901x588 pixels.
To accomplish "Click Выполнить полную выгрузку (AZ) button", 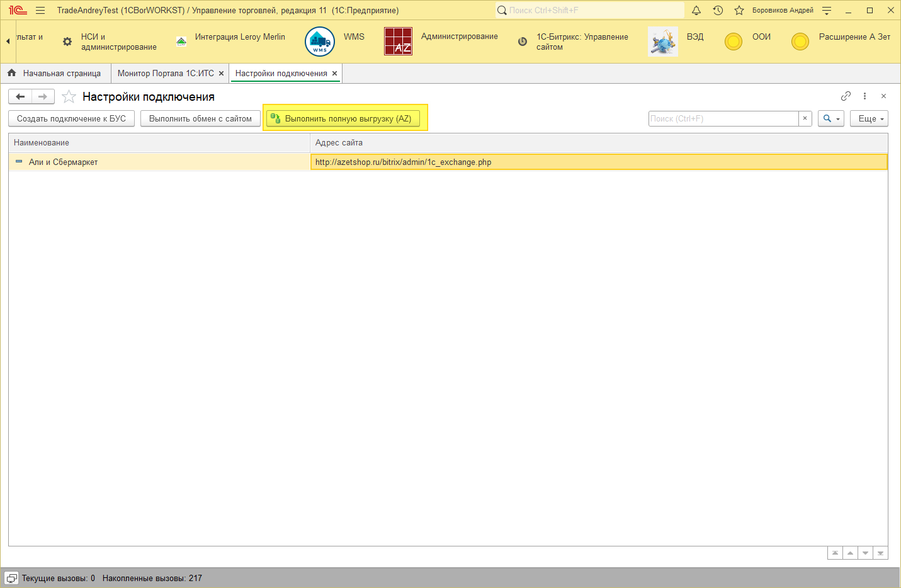I will tap(343, 118).
